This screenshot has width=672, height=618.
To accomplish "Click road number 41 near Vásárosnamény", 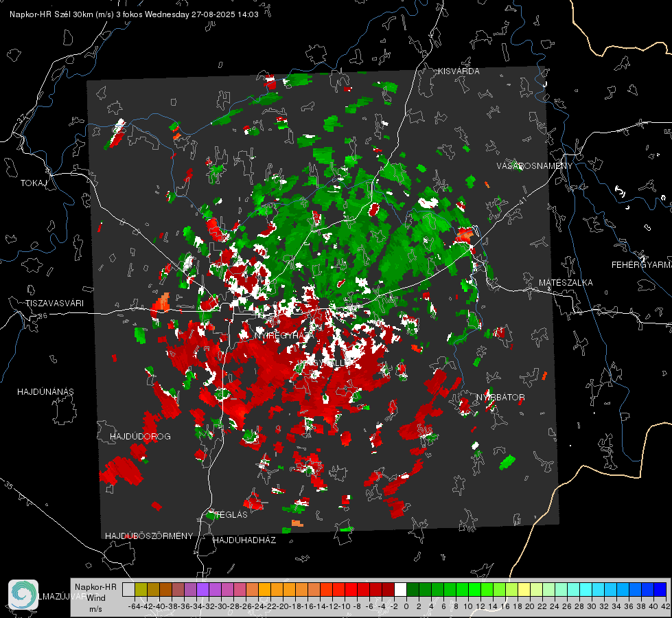I will coord(522,200).
